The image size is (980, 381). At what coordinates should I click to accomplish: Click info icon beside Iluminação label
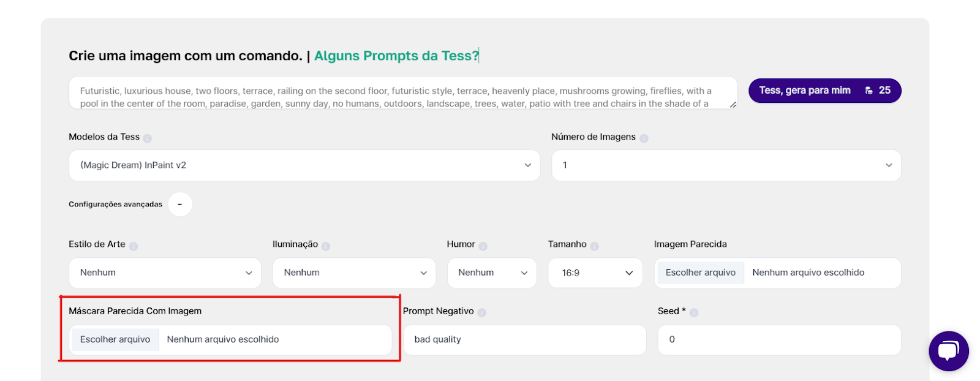point(326,246)
